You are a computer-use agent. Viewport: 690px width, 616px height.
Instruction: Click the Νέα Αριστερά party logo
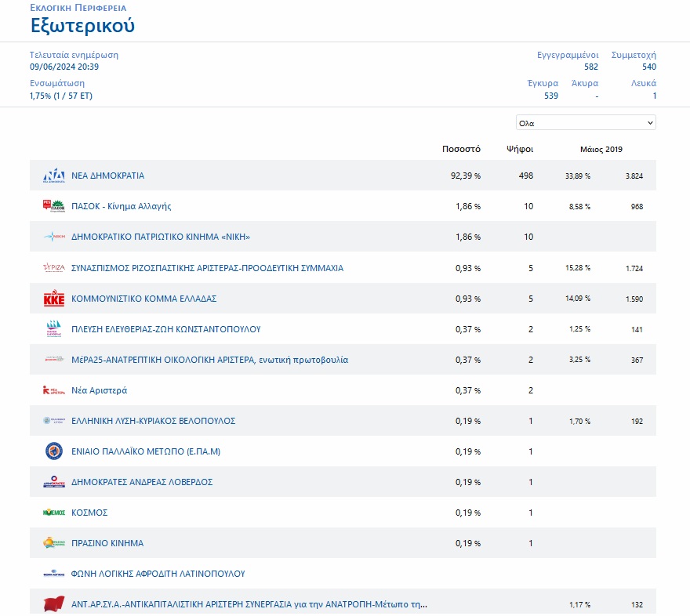click(53, 390)
